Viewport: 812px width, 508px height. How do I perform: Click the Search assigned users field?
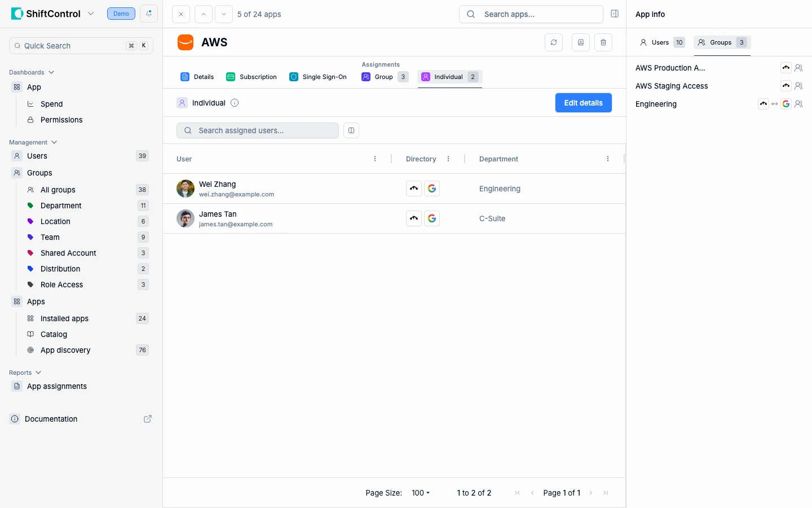pos(257,130)
